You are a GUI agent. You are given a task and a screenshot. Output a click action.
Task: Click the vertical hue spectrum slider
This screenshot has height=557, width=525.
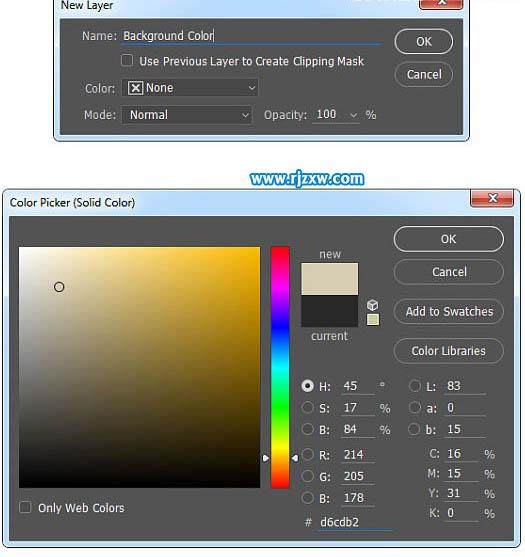coord(280,367)
